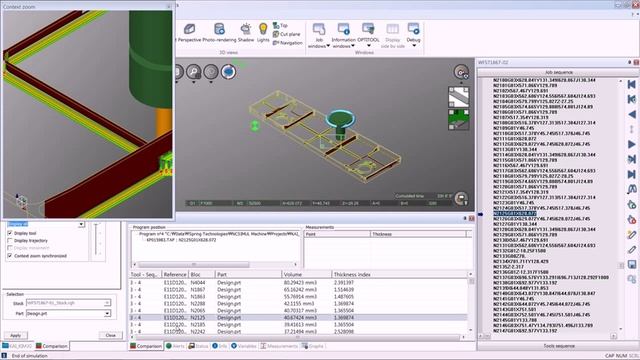
Task: Open the Job windows dropdown
Action: click(319, 36)
